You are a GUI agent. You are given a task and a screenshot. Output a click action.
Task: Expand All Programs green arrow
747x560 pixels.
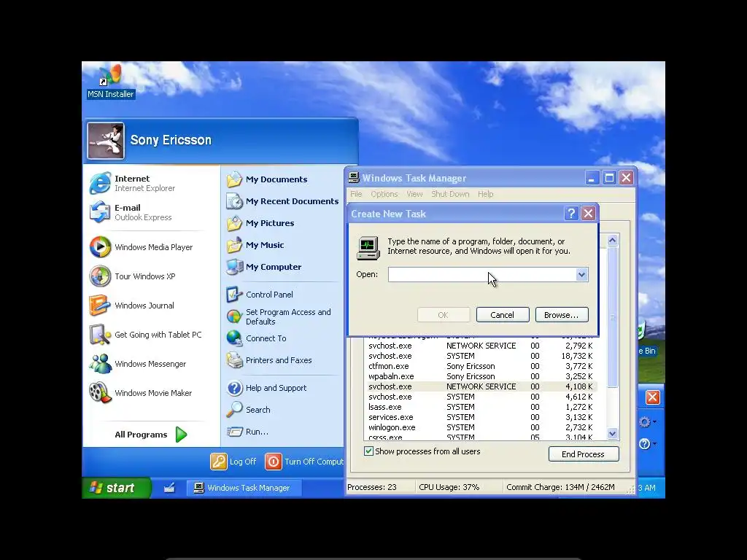(x=181, y=435)
